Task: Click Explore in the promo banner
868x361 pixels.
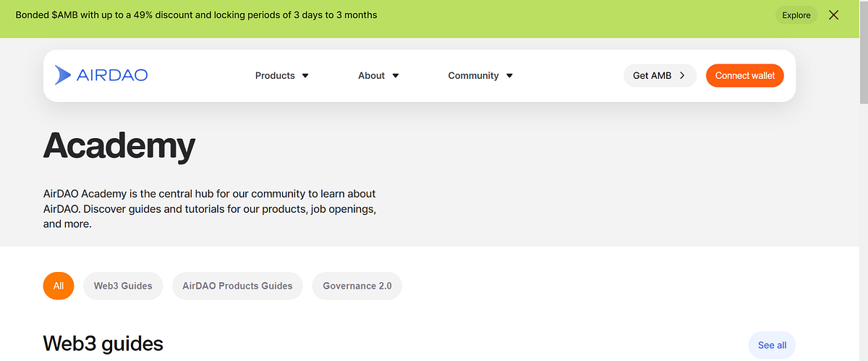Action: 796,15
